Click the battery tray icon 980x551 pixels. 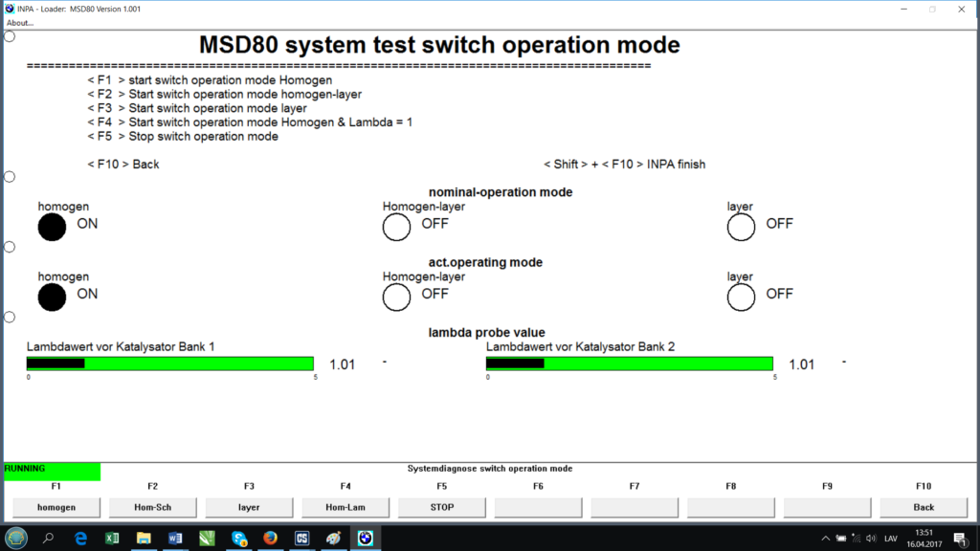click(x=841, y=538)
